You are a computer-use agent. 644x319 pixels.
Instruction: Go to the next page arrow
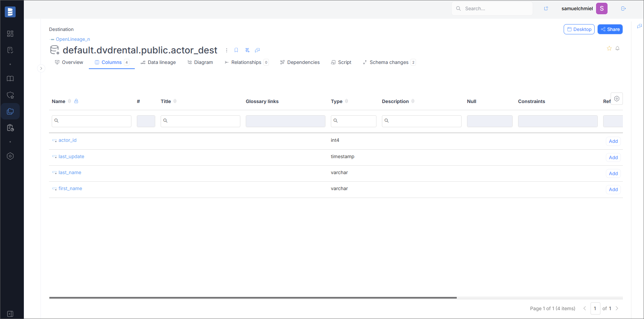coord(617,308)
